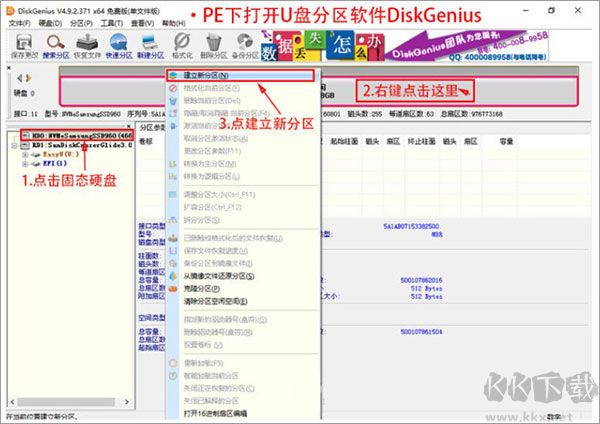Click the 500107862016 total bytes value
Viewport: 600px width, 424px height.
click(421, 280)
